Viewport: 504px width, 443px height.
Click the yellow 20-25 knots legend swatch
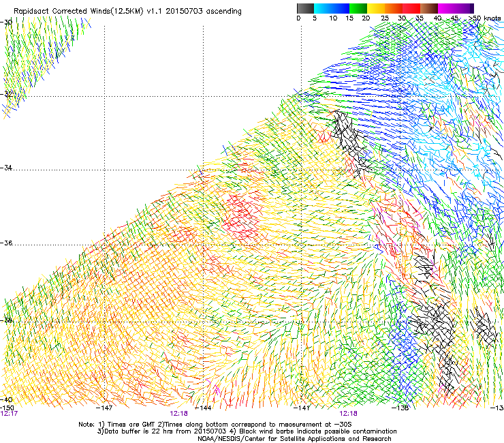(x=376, y=8)
